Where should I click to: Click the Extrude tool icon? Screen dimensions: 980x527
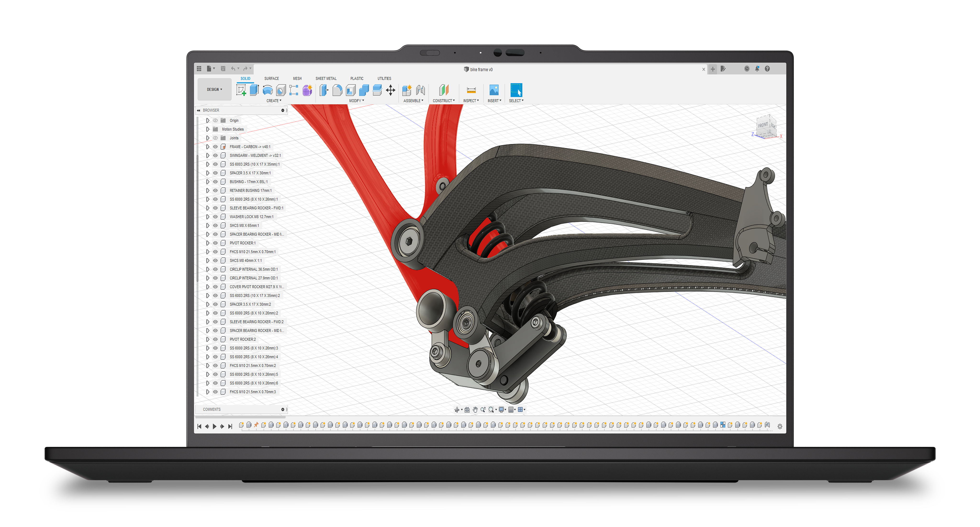[x=254, y=90]
